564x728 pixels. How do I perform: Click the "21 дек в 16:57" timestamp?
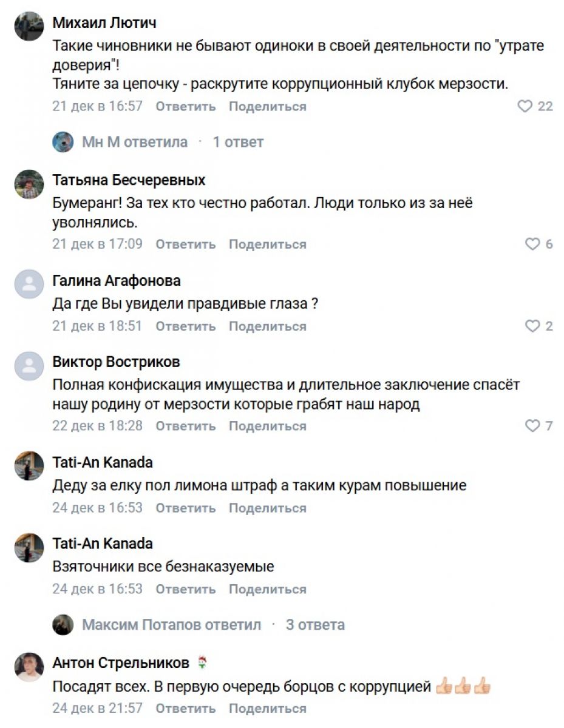click(97, 107)
